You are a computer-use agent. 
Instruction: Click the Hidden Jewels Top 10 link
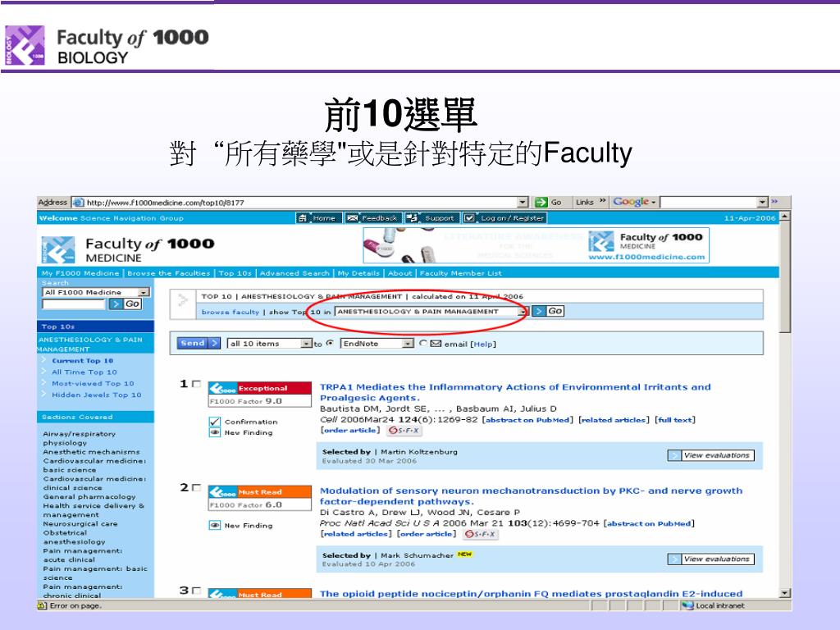pos(97,395)
